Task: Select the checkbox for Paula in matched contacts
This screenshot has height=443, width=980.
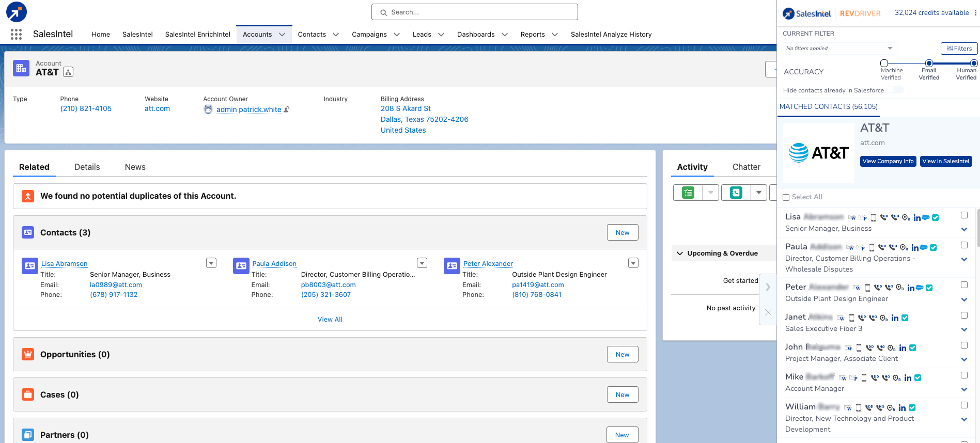Action: [x=964, y=245]
